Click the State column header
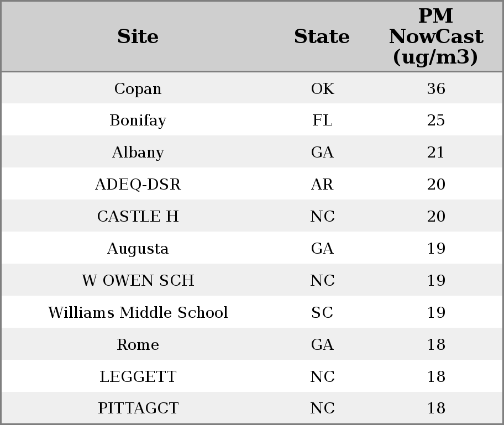The width and height of the screenshot is (504, 425). pyautogui.click(x=322, y=36)
